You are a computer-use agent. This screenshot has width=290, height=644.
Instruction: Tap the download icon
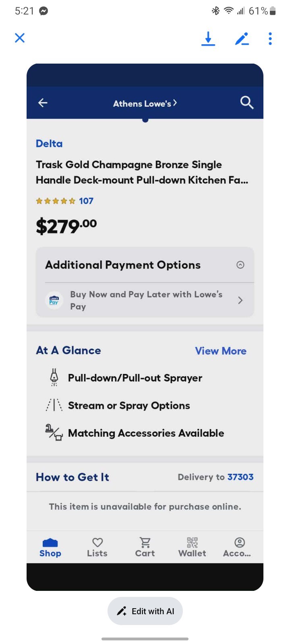[208, 39]
